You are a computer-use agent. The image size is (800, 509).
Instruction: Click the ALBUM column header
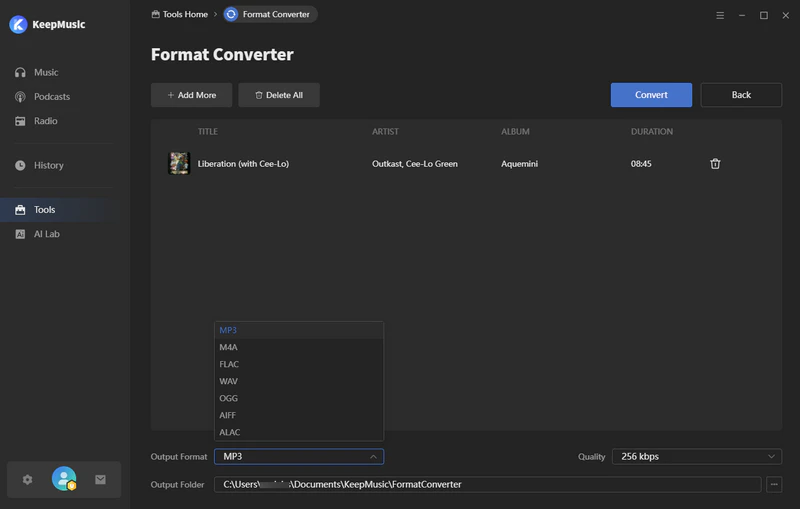tap(515, 132)
